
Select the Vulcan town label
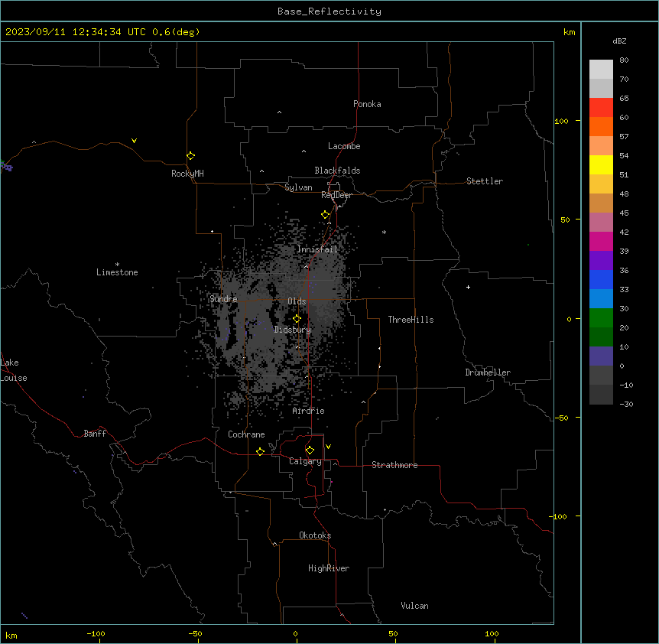414,606
